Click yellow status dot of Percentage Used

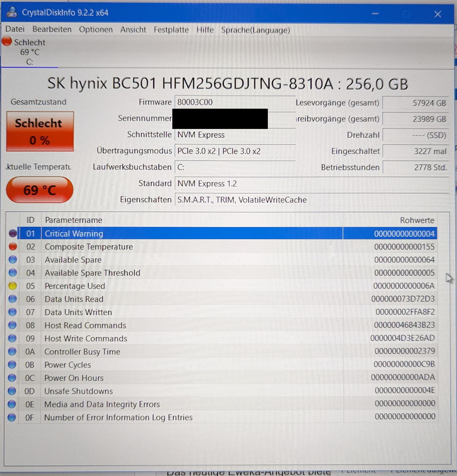coord(13,286)
